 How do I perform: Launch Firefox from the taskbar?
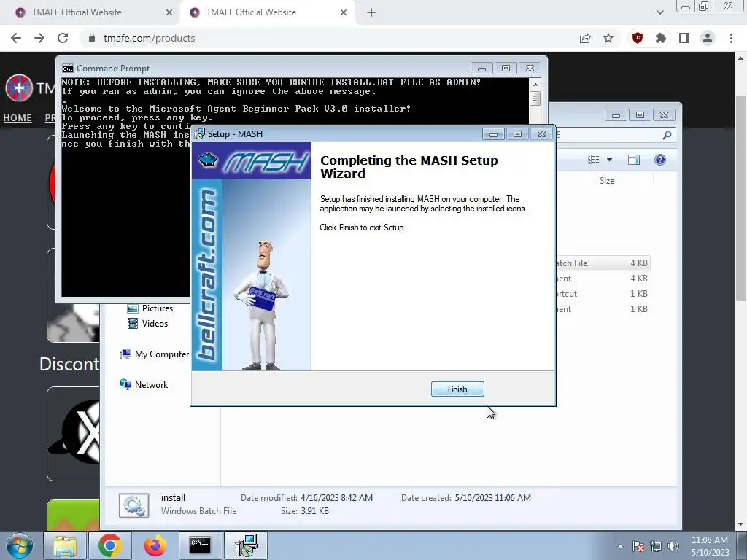pyautogui.click(x=155, y=545)
